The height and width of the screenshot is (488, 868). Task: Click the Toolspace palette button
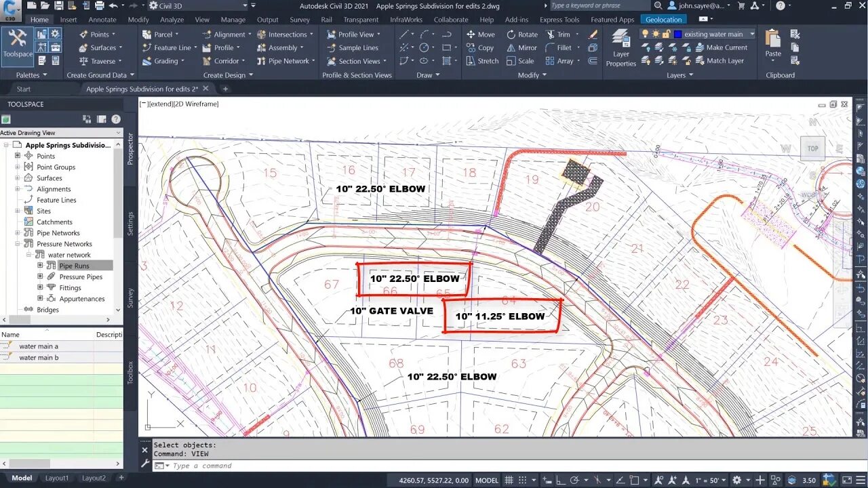click(18, 46)
